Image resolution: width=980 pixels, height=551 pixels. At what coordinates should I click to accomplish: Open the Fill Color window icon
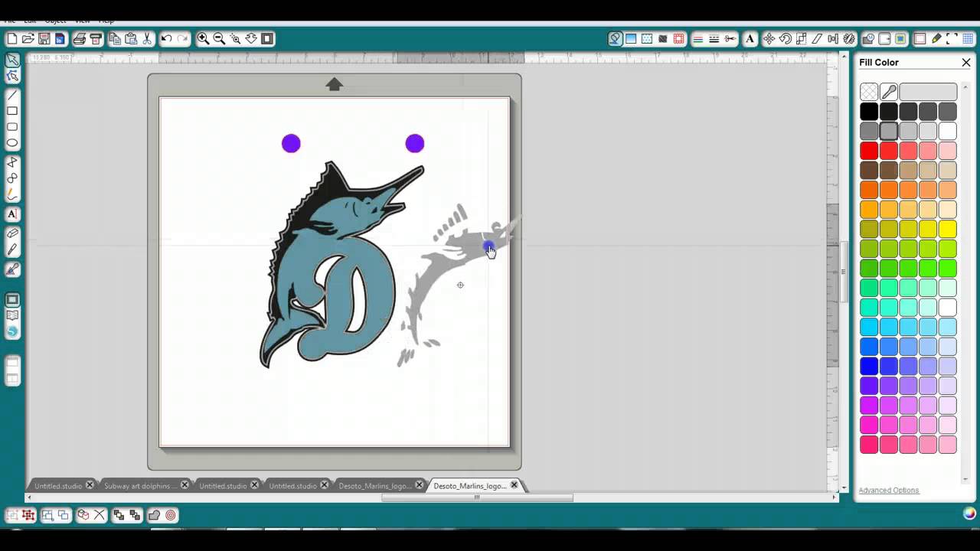pyautogui.click(x=616, y=38)
